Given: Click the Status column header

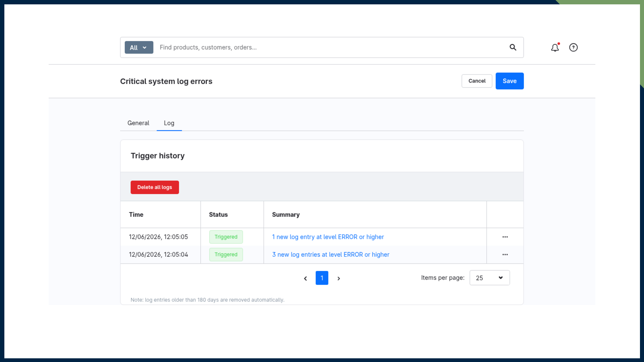Looking at the screenshot, I should click(232, 215).
